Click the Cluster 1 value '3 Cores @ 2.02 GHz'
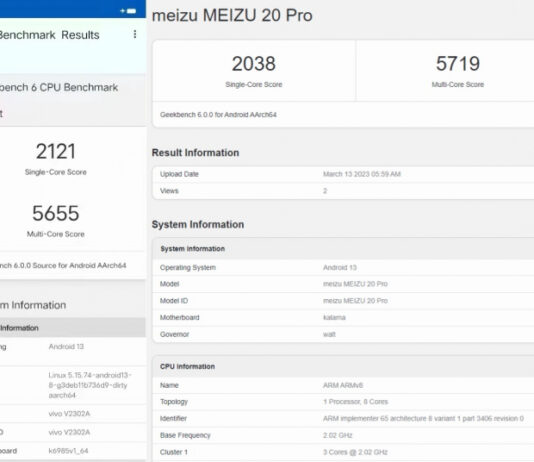Image resolution: width=534 pixels, height=462 pixels. tap(355, 452)
